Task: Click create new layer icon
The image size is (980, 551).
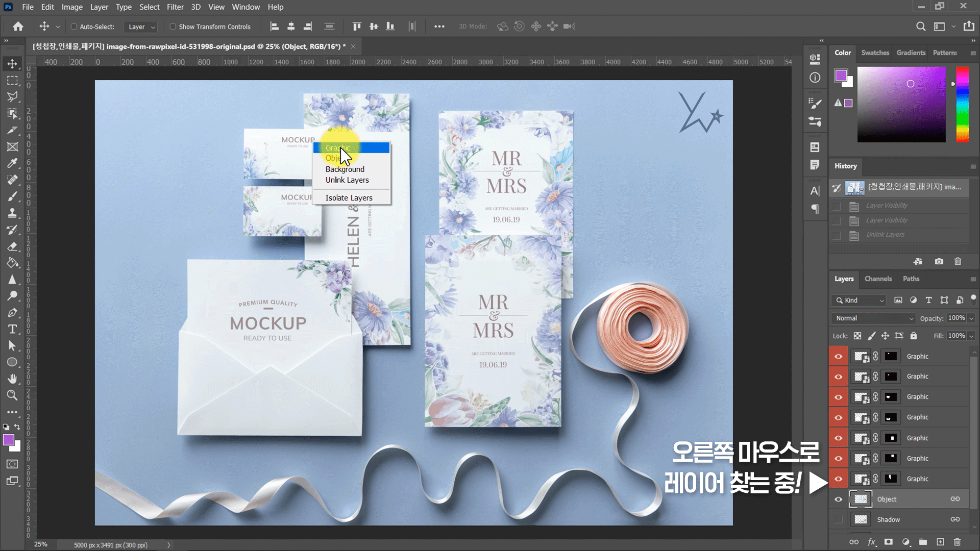Action: pos(940,542)
